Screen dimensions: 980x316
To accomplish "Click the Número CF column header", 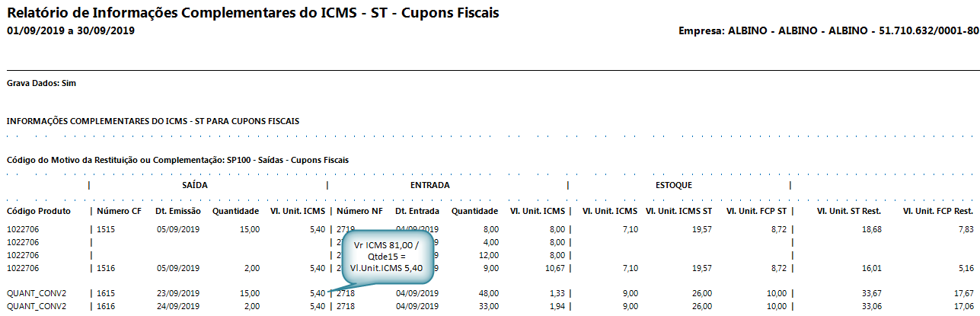I will pyautogui.click(x=120, y=211).
